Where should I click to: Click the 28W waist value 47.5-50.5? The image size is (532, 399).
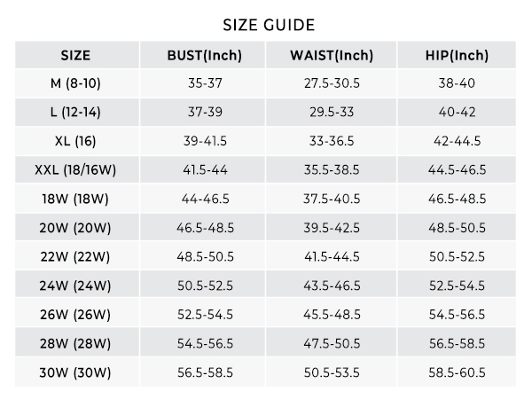click(332, 344)
